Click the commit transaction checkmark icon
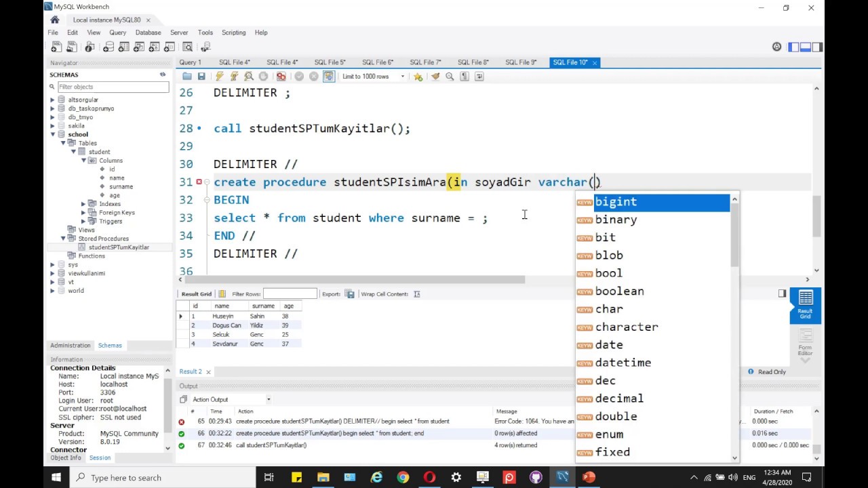This screenshot has width=868, height=488. (x=299, y=77)
